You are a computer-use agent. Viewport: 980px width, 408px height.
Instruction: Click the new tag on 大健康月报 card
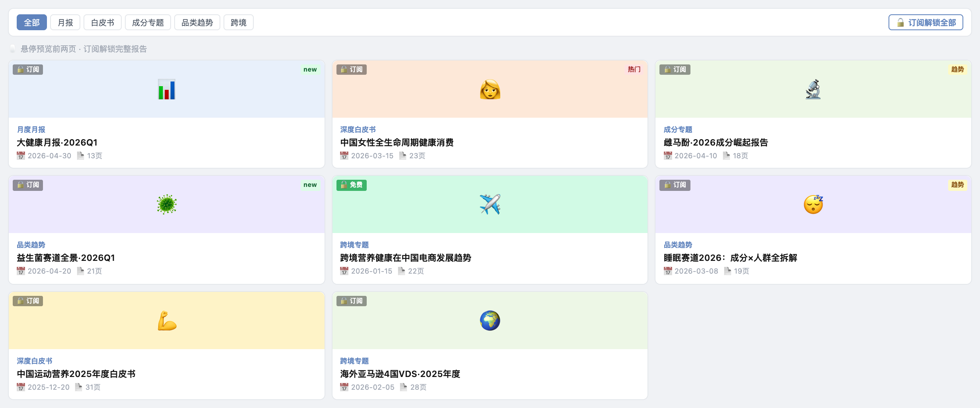(310, 70)
